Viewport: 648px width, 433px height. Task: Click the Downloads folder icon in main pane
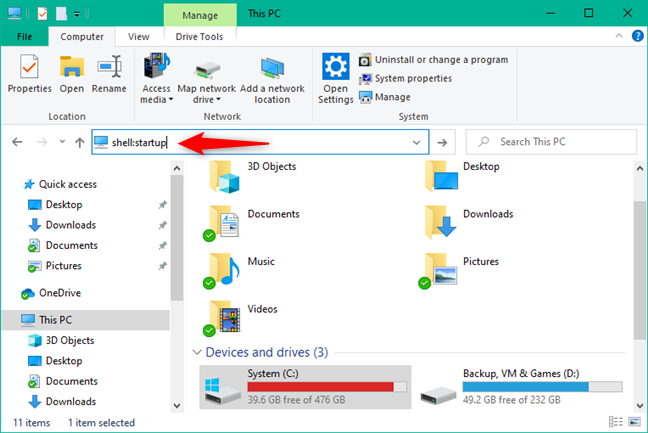tap(441, 223)
